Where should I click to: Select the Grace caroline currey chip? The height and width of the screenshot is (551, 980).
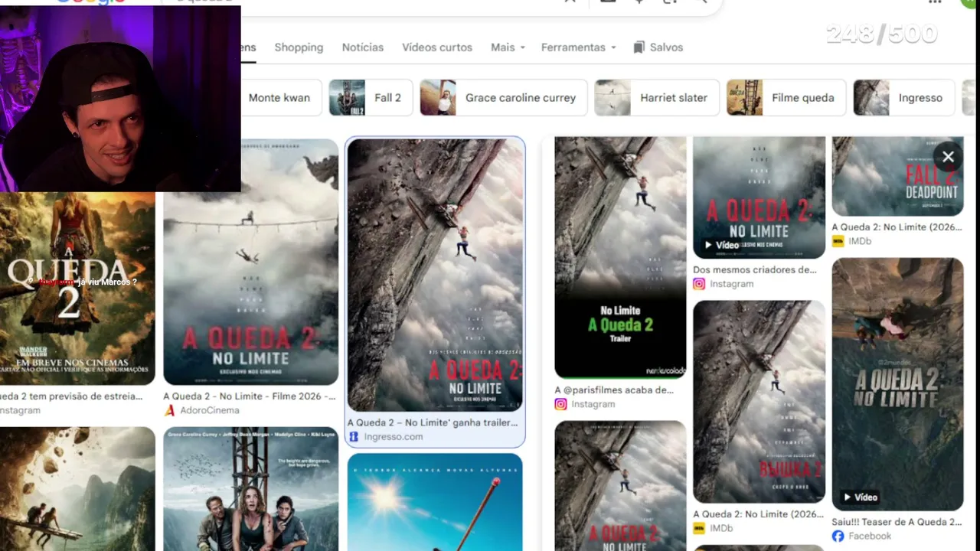pyautogui.click(x=503, y=98)
